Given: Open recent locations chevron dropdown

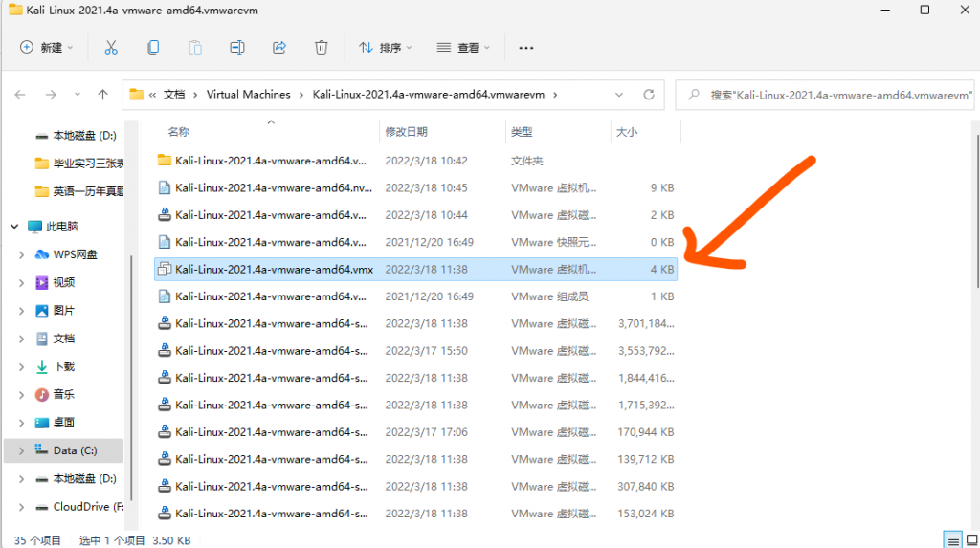Looking at the screenshot, I should (77, 95).
